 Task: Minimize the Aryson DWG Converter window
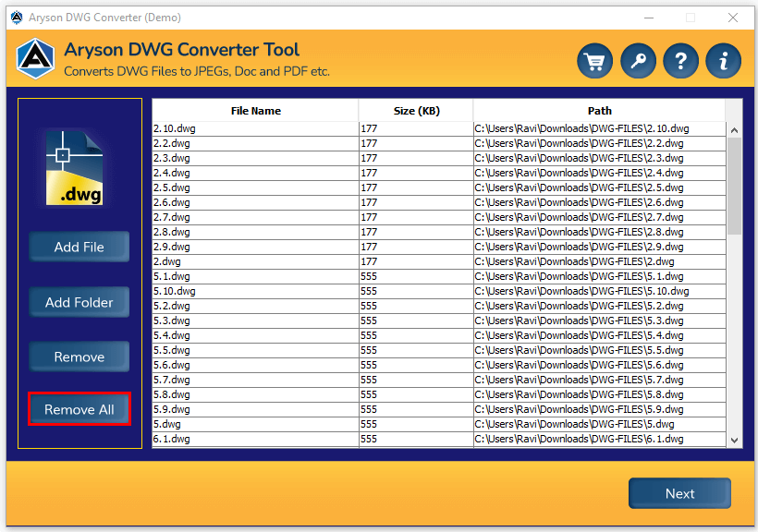click(649, 18)
